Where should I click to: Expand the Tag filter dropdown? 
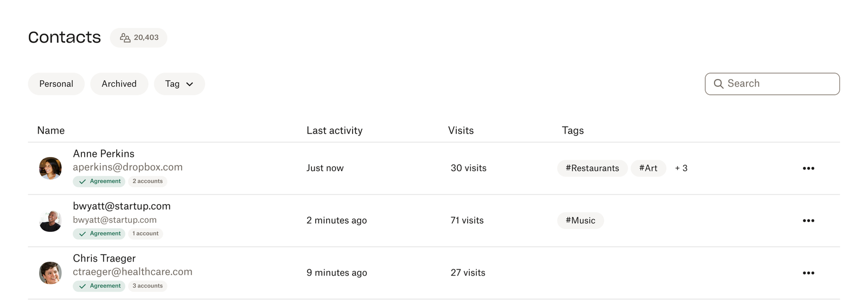(x=179, y=84)
